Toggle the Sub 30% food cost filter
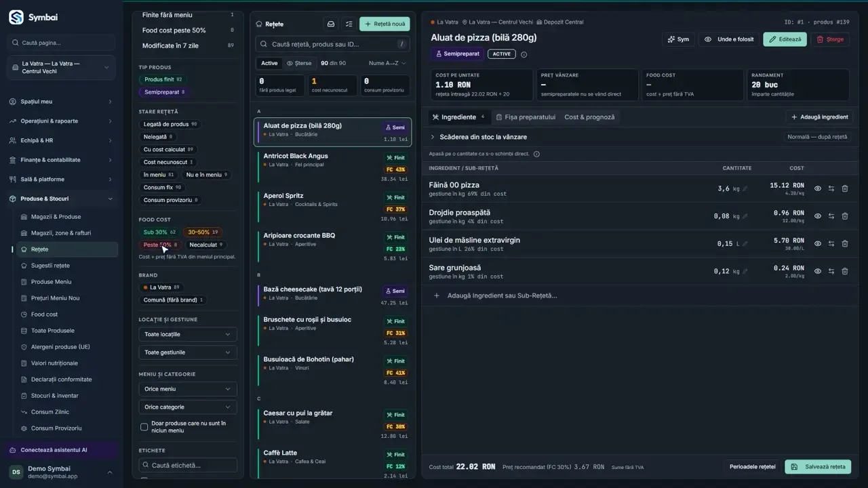This screenshot has height=488, width=868. (159, 232)
